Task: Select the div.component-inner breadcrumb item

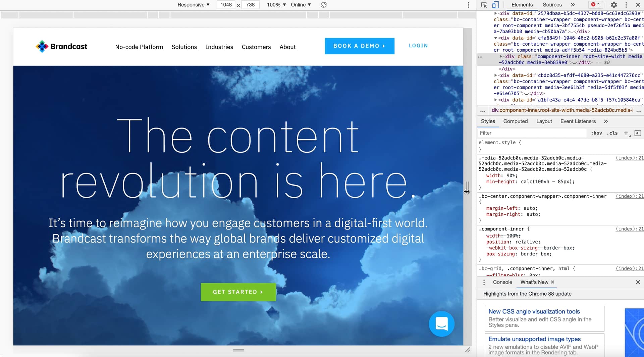Action: [x=562, y=110]
